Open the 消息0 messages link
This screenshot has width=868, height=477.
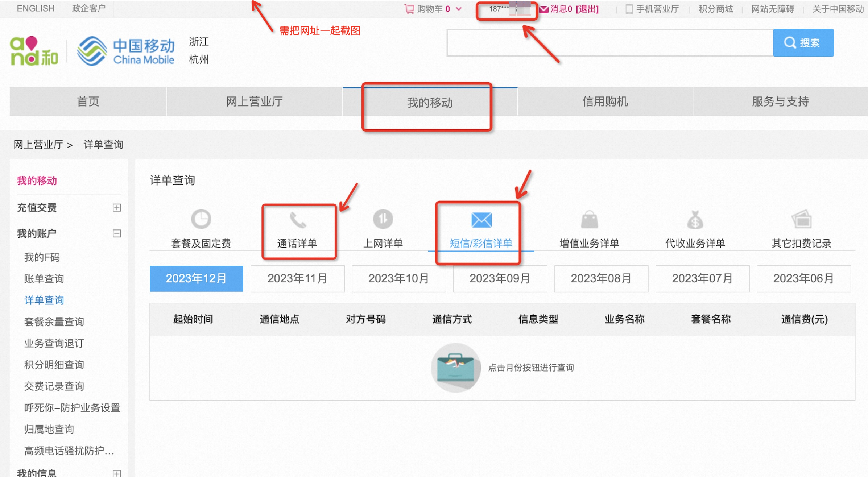(561, 9)
